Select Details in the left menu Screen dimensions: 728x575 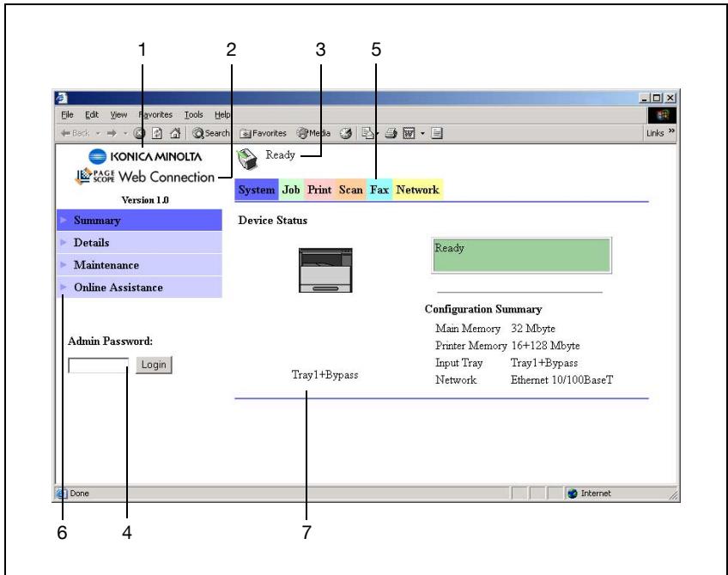pos(139,242)
